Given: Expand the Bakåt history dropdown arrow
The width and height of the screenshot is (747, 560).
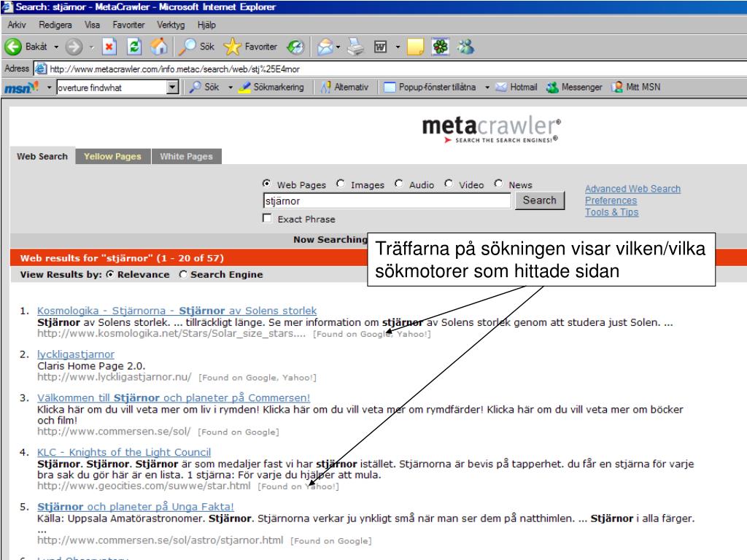Looking at the screenshot, I should click(56, 47).
